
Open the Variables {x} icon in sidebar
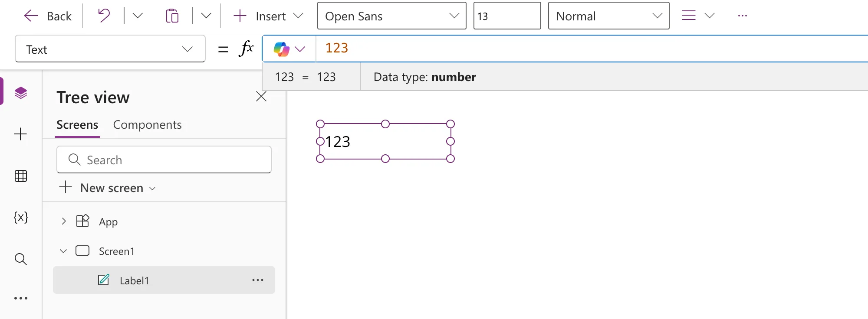(21, 217)
